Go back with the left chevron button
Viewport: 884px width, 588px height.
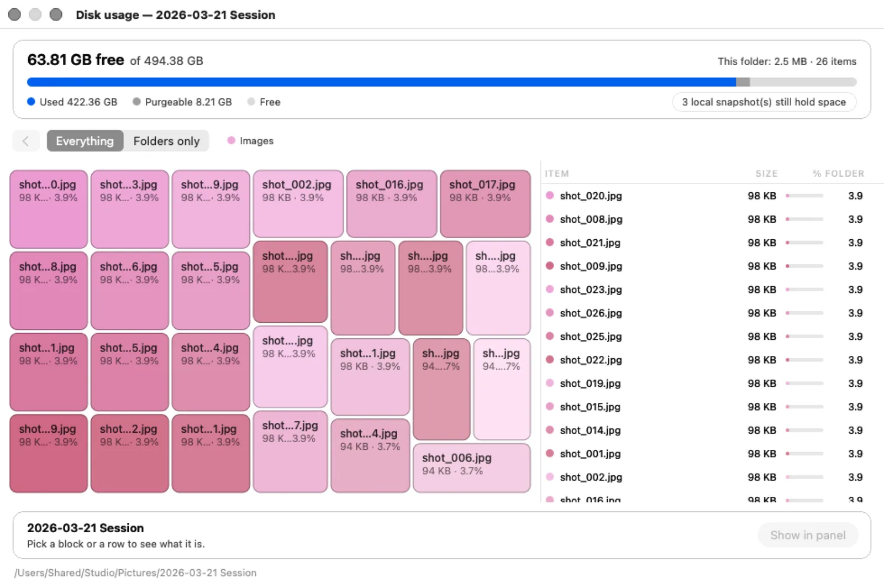pyautogui.click(x=26, y=141)
